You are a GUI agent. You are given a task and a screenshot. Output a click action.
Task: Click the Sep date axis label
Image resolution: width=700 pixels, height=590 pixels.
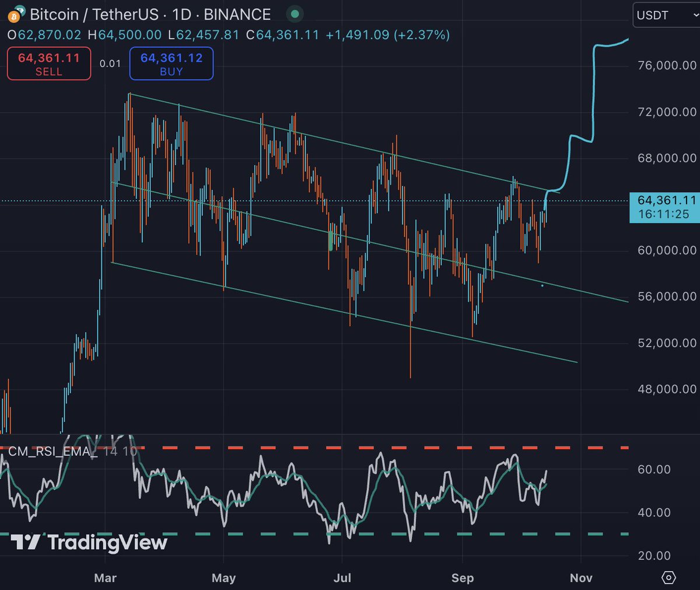pos(463,578)
